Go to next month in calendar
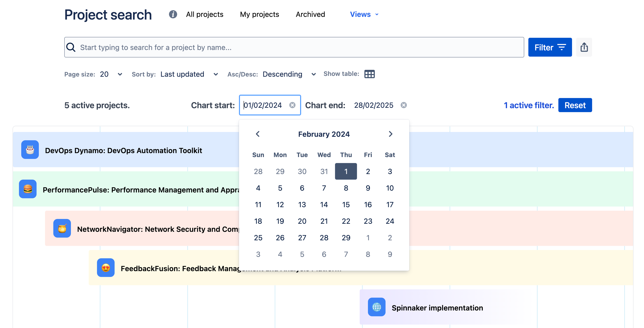 [390, 134]
